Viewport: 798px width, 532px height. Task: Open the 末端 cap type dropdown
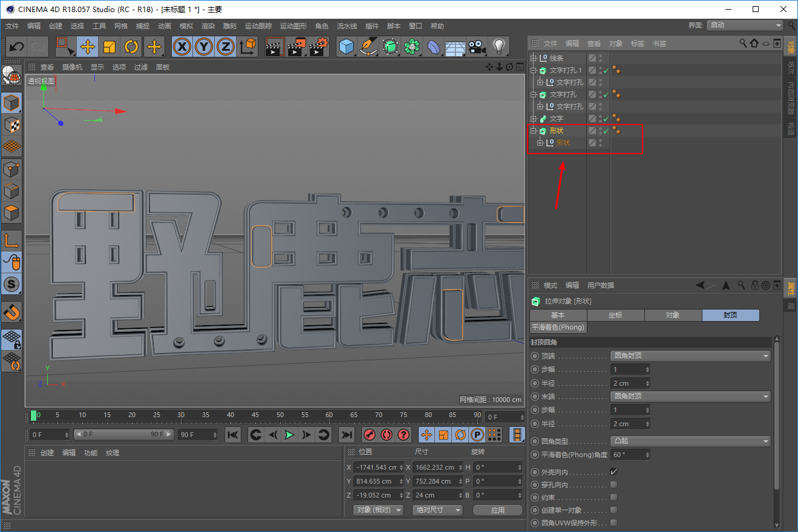coord(690,397)
